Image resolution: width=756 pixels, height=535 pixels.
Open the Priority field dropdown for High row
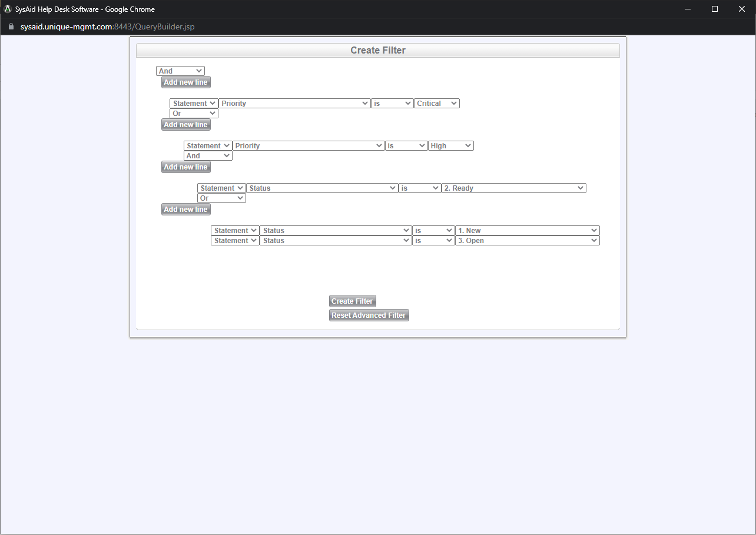(x=309, y=146)
